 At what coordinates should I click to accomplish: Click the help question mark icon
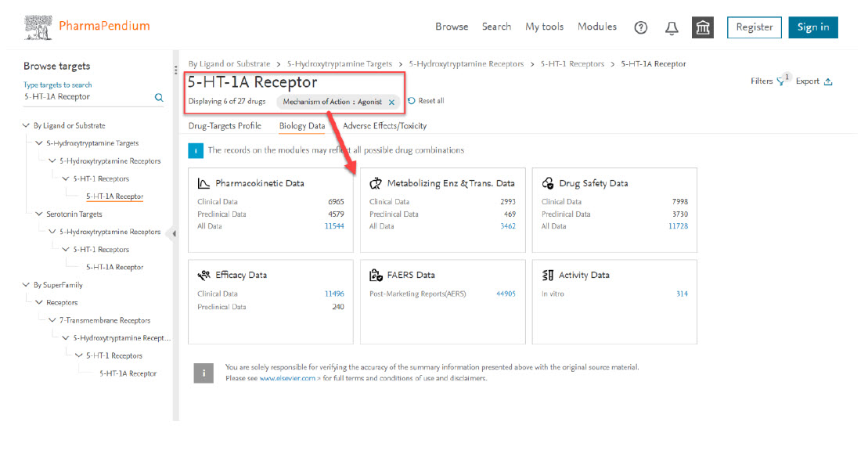click(x=640, y=27)
